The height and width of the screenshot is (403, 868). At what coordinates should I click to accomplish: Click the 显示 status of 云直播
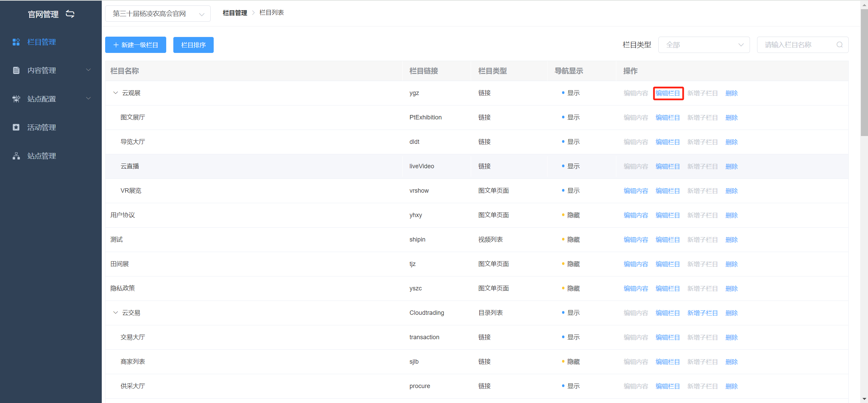coord(571,167)
